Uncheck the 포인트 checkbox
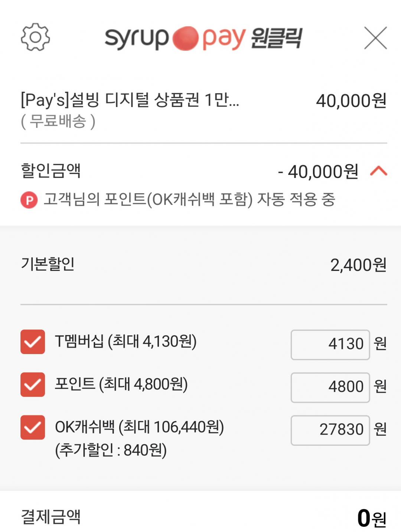Viewport: 401px width, 532px height. pyautogui.click(x=33, y=385)
